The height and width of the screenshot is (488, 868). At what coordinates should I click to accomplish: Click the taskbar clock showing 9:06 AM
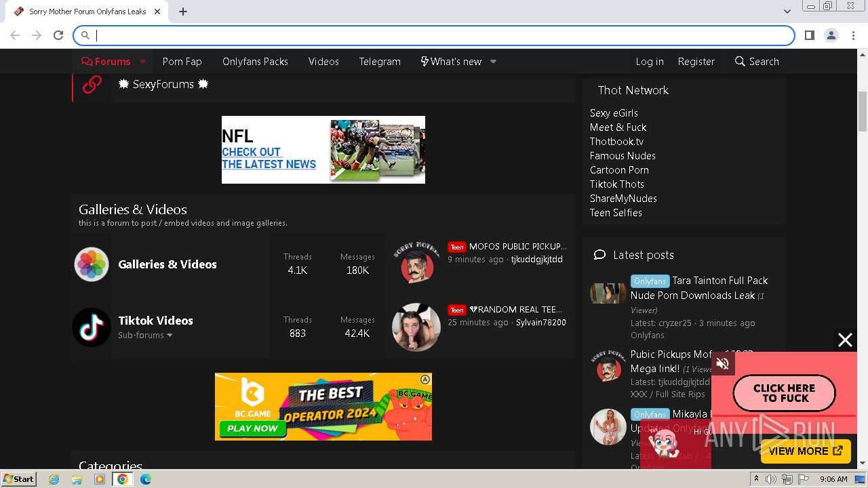click(833, 479)
